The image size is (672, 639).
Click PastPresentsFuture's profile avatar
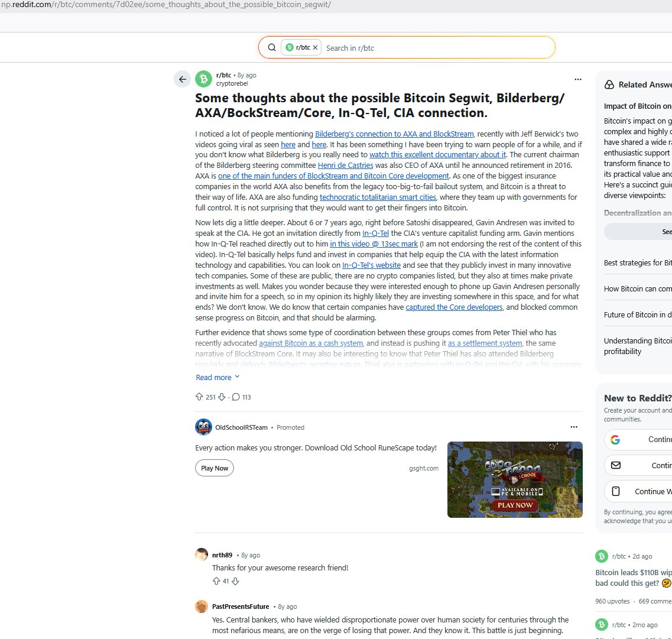point(202,606)
